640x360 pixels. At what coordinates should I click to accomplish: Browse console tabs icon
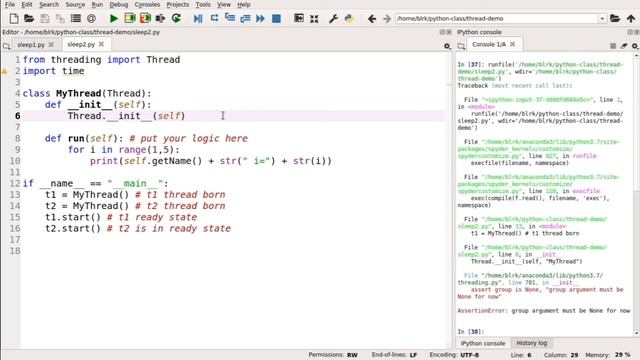coord(461,46)
